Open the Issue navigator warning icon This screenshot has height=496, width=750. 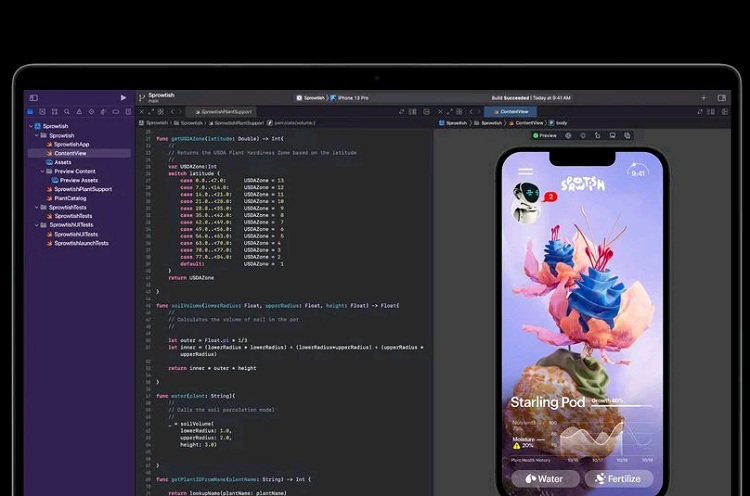point(79,112)
